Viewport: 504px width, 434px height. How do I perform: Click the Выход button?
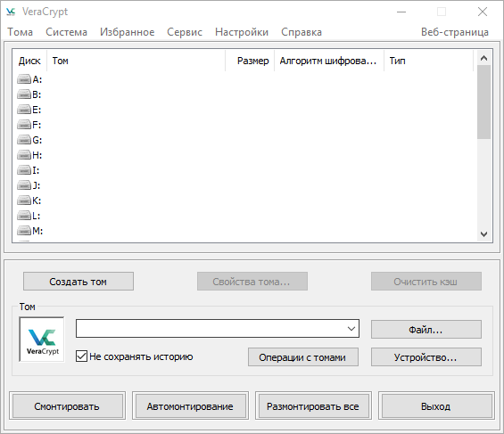[436, 406]
